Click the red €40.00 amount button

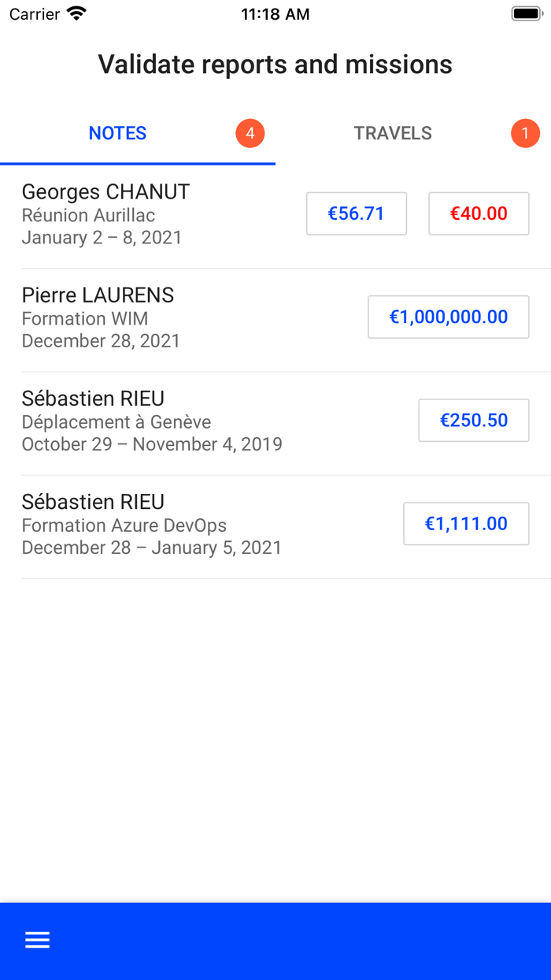[x=479, y=213]
